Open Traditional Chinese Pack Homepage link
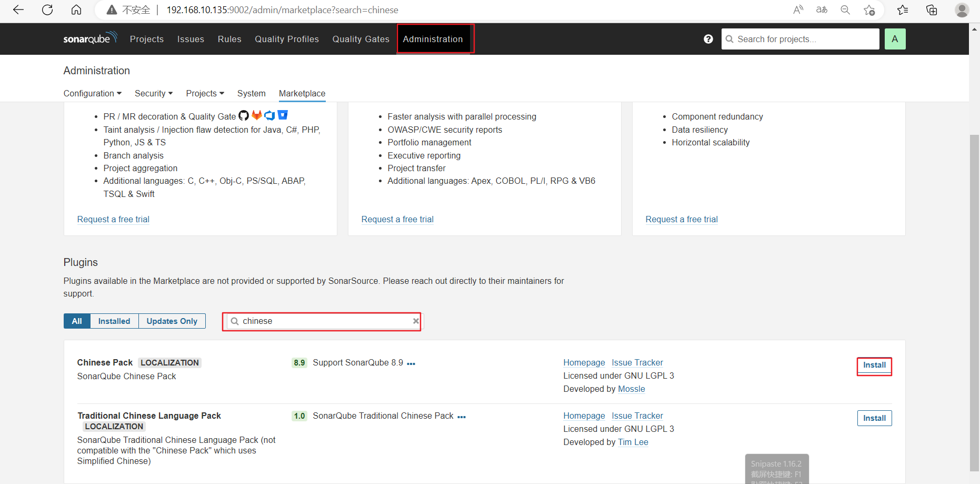This screenshot has width=980, height=484. 584,416
